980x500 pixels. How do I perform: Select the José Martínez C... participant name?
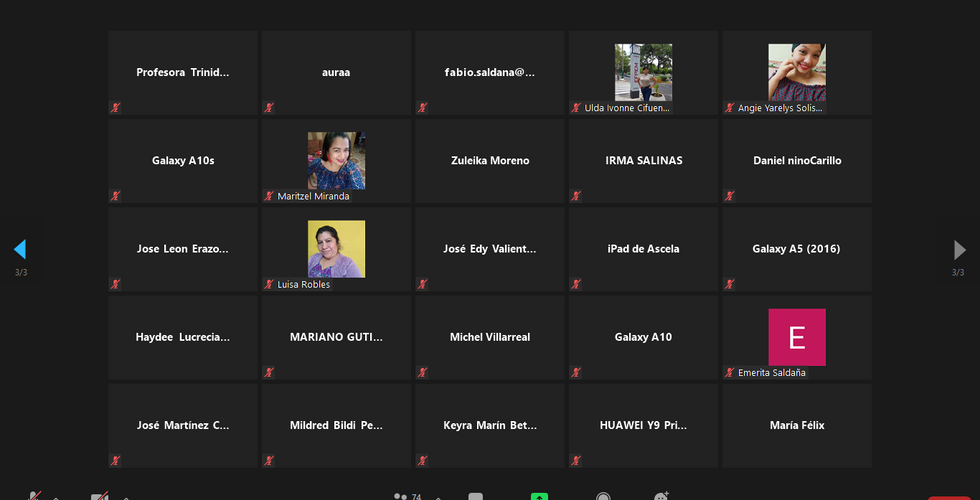click(x=182, y=426)
